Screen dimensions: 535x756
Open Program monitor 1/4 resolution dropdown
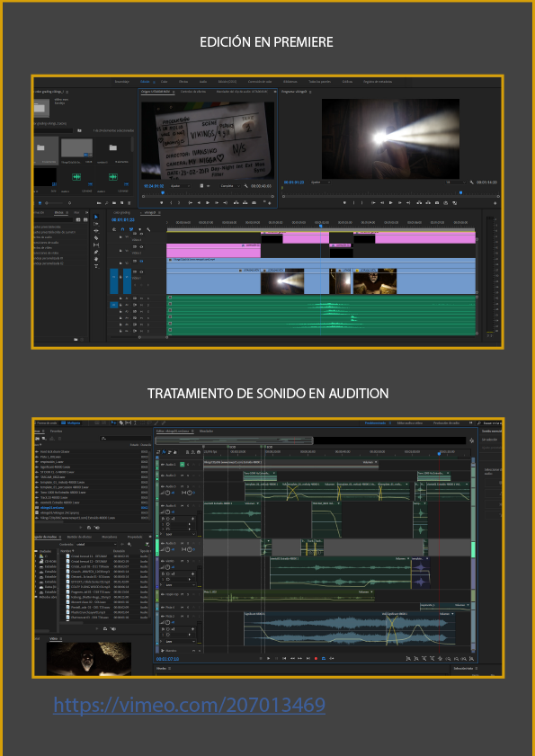456,182
